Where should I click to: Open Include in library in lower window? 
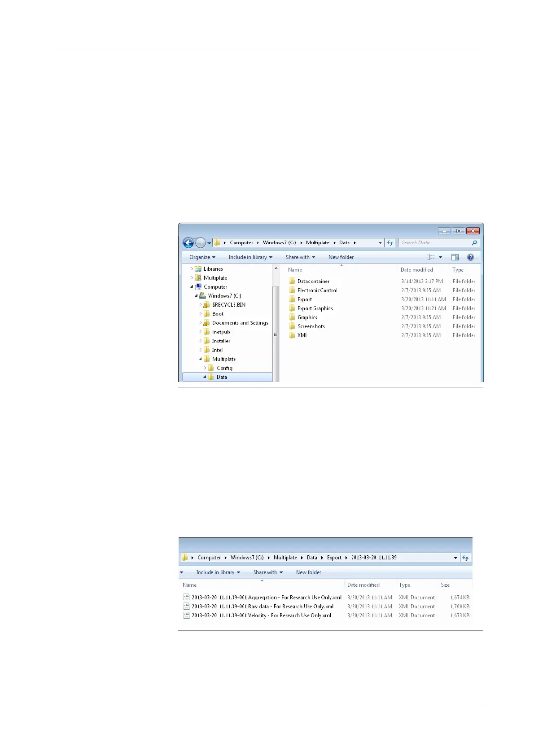218,572
